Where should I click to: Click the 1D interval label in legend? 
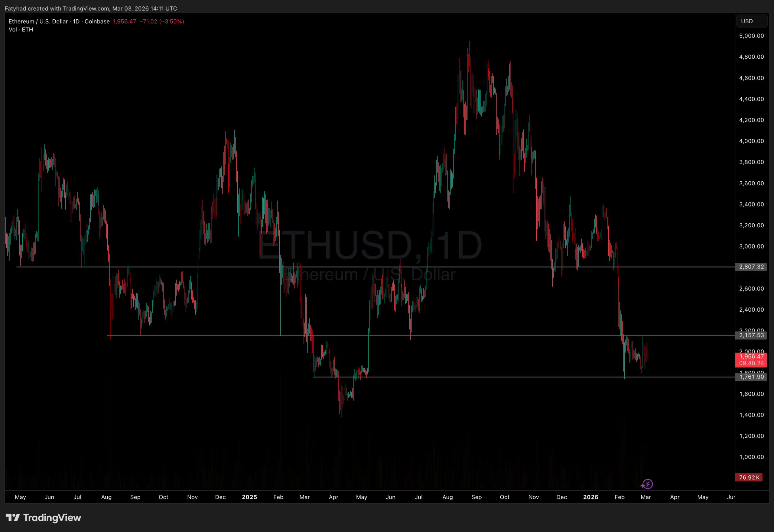click(76, 21)
